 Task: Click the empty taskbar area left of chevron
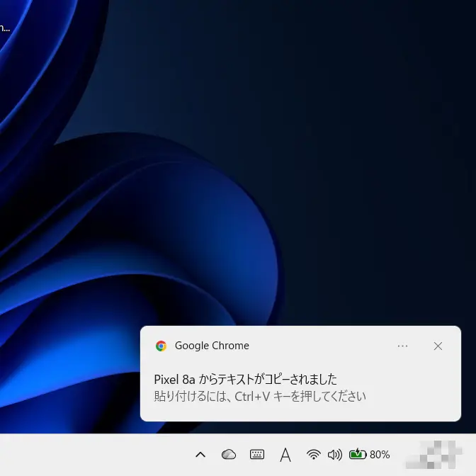(x=92, y=455)
